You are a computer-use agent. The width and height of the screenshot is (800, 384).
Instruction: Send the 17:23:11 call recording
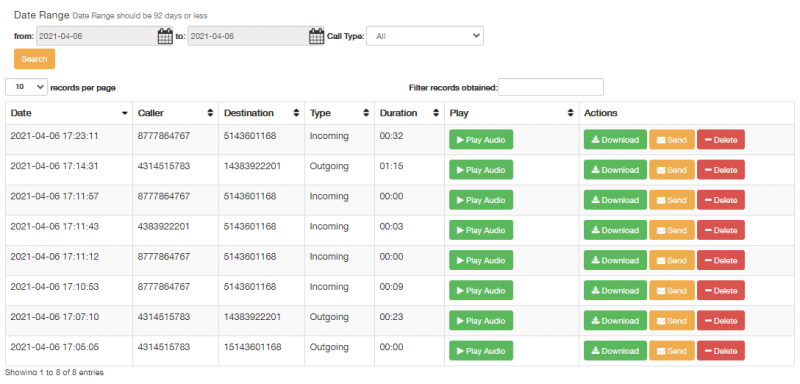[671, 140]
